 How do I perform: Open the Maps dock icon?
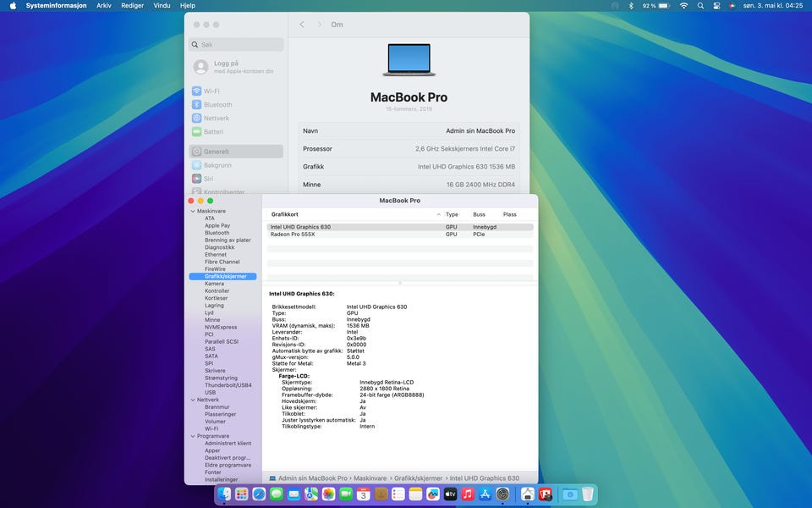click(x=311, y=494)
